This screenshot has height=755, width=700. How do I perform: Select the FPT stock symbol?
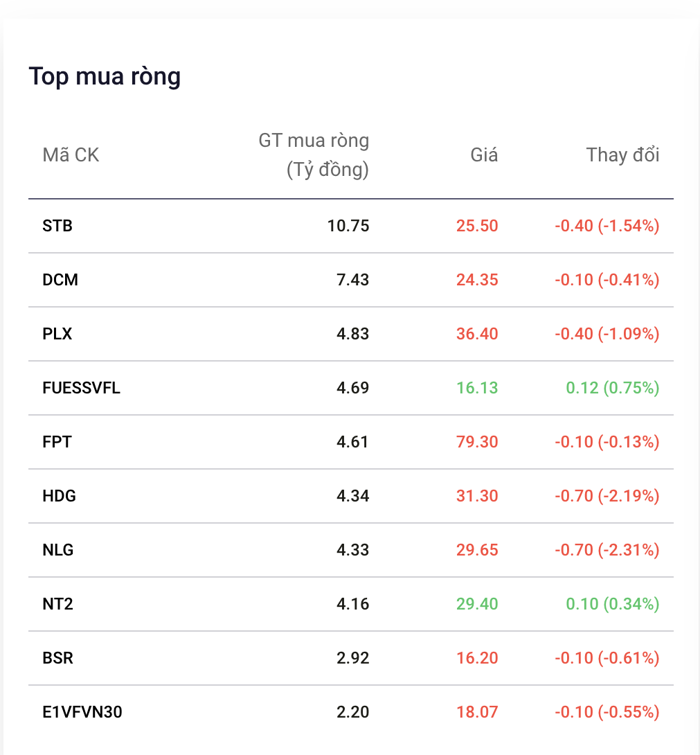pyautogui.click(x=57, y=441)
